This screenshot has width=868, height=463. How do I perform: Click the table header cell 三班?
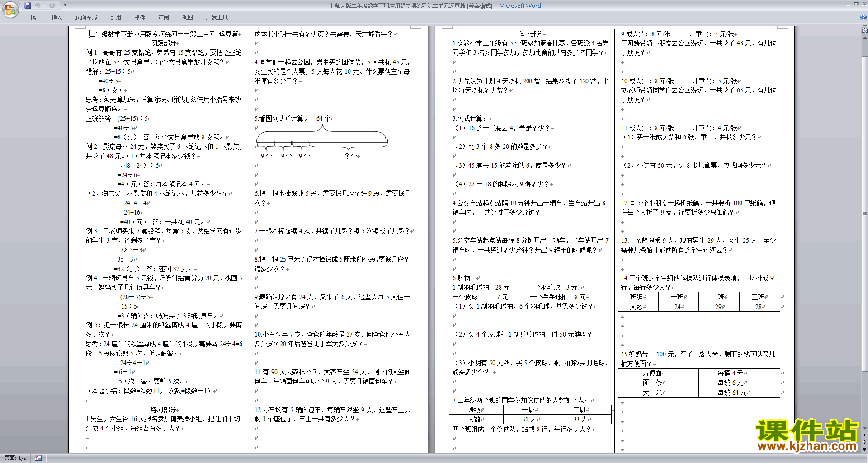point(759,297)
